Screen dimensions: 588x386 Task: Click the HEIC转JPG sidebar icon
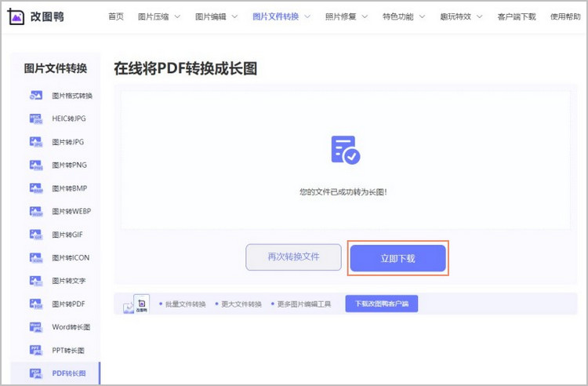[35, 118]
